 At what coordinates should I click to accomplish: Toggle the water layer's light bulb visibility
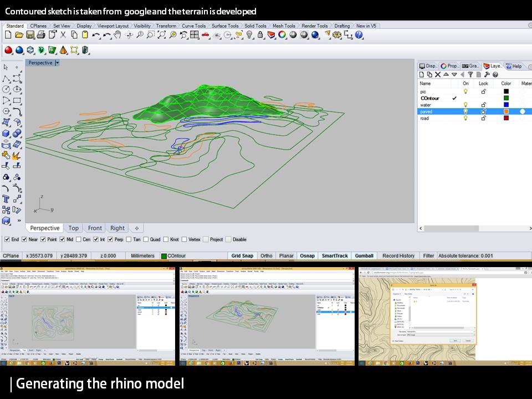click(465, 105)
